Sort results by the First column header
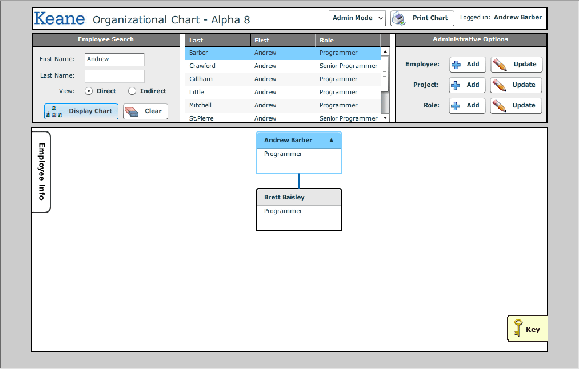Image resolution: width=580 pixels, height=369 pixels. (283, 40)
